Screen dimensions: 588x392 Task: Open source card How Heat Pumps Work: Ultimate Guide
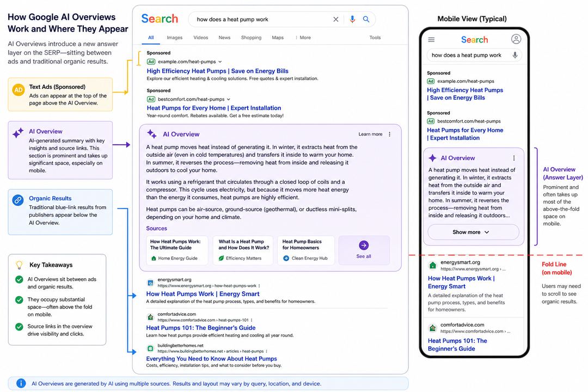177,250
